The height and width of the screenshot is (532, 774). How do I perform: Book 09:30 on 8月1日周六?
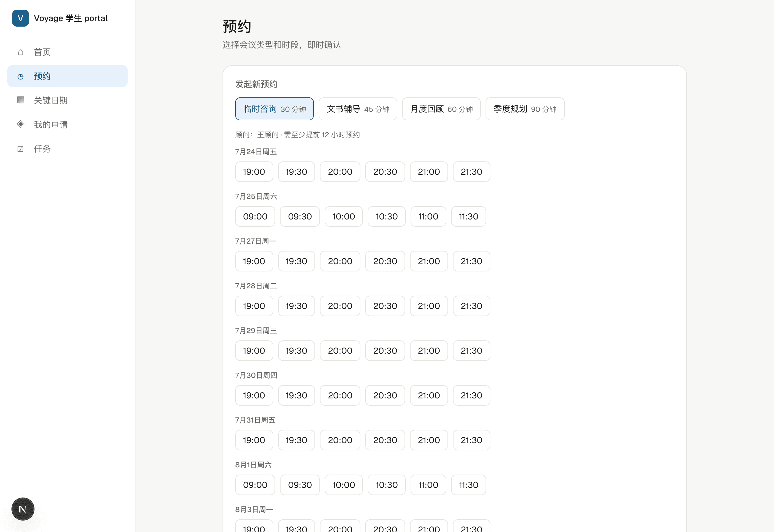click(300, 485)
